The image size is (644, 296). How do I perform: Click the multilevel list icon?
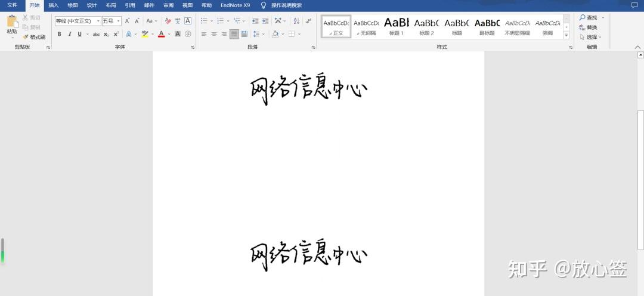237,21
